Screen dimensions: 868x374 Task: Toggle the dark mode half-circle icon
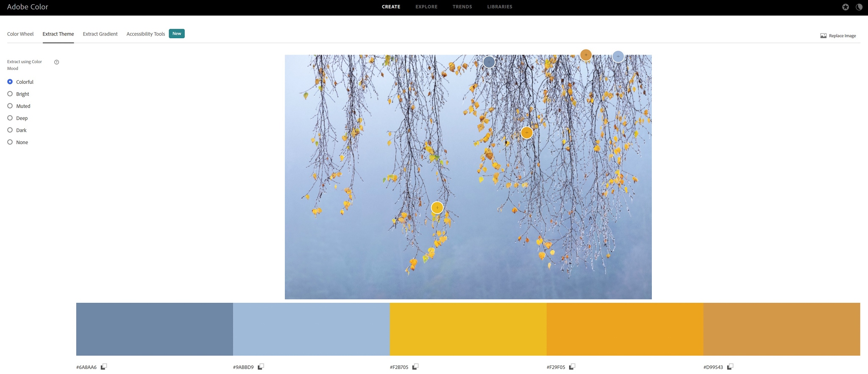point(859,7)
